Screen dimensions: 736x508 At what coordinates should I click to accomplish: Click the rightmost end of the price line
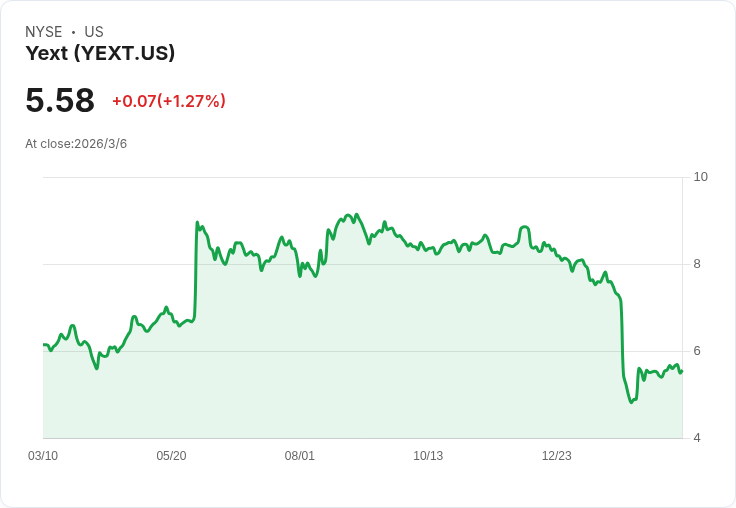pyautogui.click(x=682, y=371)
